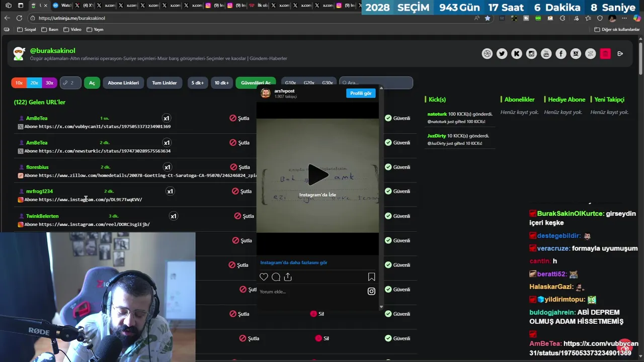Click the ars1vpost account name

(x=284, y=91)
